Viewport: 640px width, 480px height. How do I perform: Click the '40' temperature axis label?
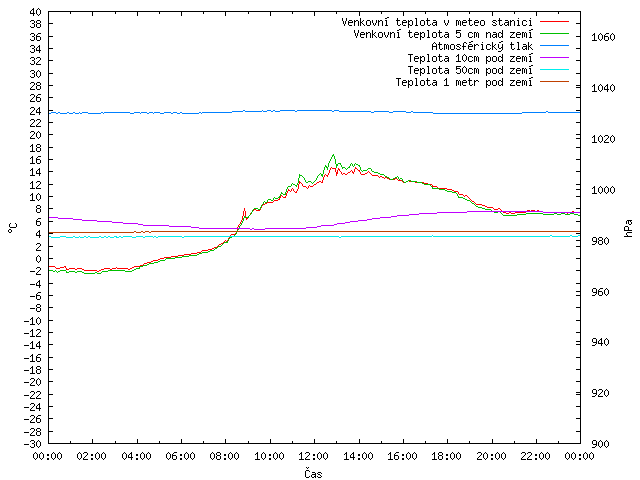(x=36, y=12)
